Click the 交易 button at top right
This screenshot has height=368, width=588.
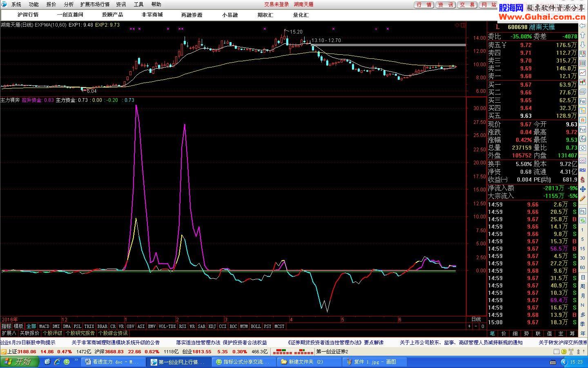[x=467, y=5]
